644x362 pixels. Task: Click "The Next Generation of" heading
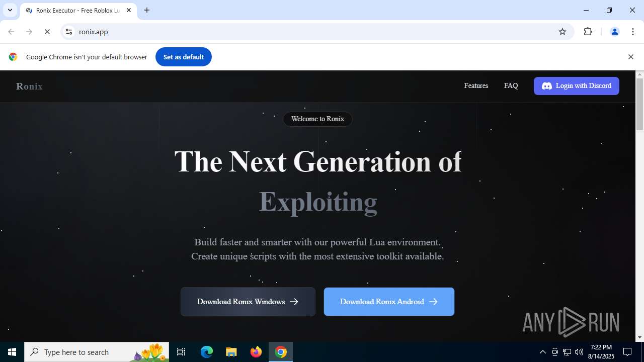pyautogui.click(x=318, y=162)
